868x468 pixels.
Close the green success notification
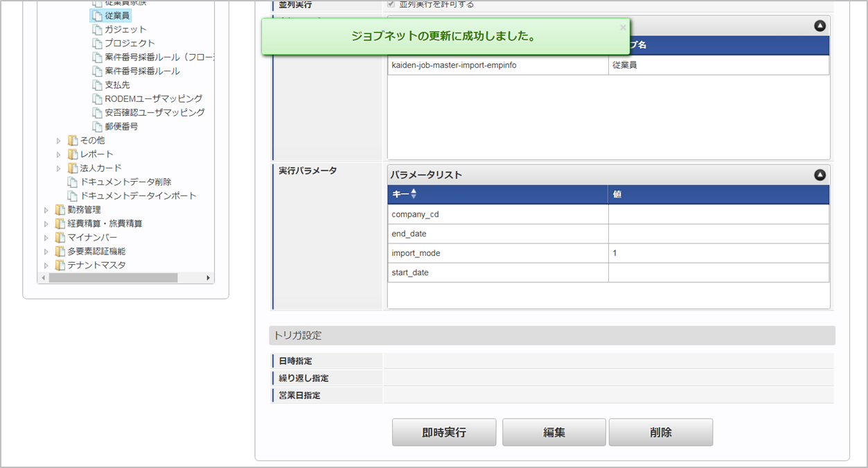coord(623,28)
